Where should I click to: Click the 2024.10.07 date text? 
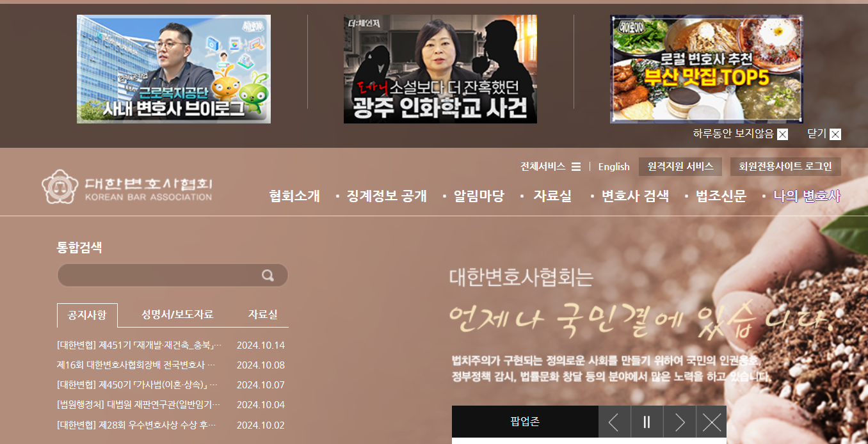(261, 385)
